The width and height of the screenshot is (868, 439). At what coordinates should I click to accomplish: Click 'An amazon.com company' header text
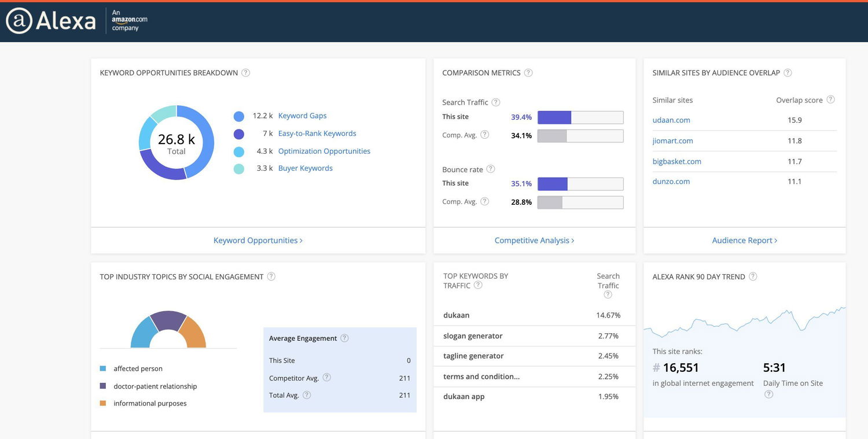pos(130,20)
